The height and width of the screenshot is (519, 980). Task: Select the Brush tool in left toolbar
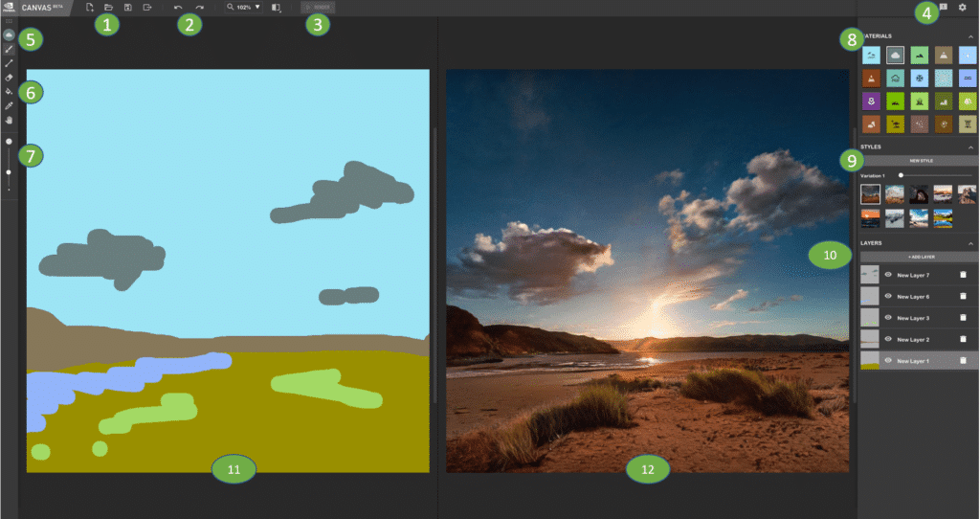(9, 48)
